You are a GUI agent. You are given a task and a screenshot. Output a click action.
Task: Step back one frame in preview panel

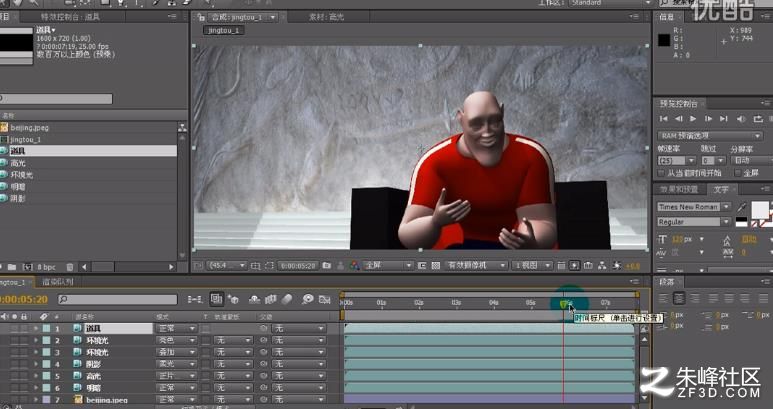point(679,119)
